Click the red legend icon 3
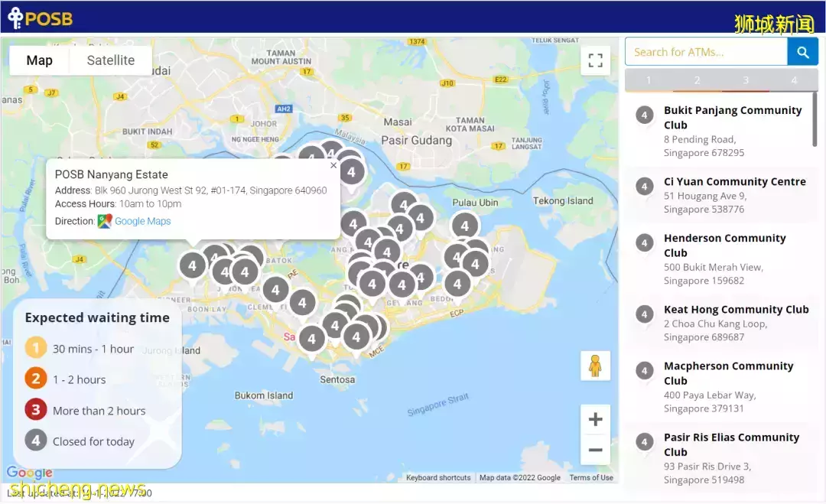This screenshot has height=504, width=826. coord(36,410)
